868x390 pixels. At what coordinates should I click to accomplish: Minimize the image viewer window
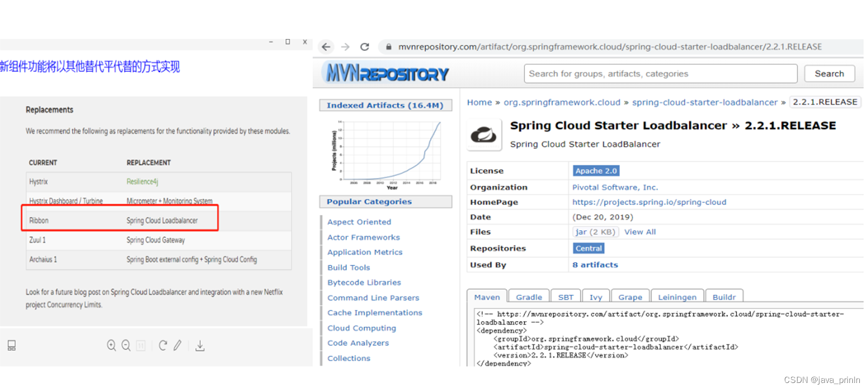[x=271, y=42]
